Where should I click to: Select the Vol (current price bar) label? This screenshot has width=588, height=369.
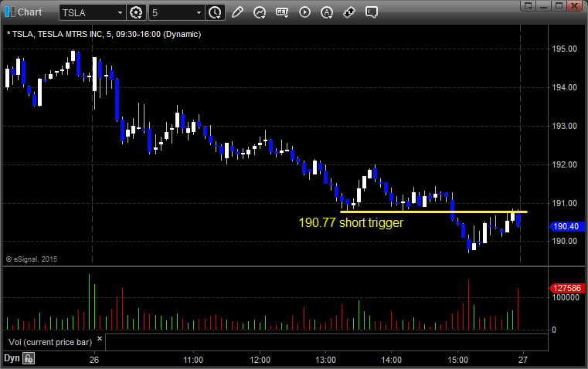click(50, 342)
